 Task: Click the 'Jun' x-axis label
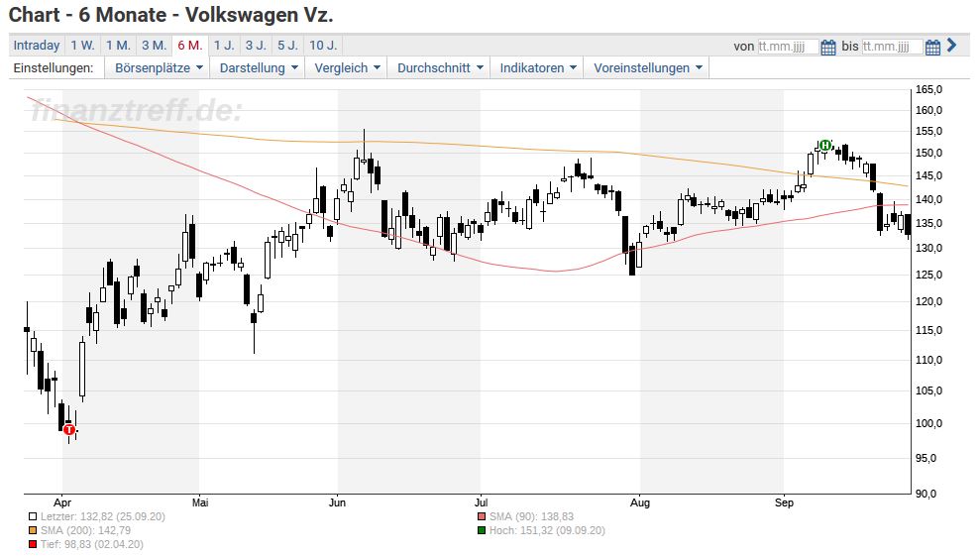338,502
